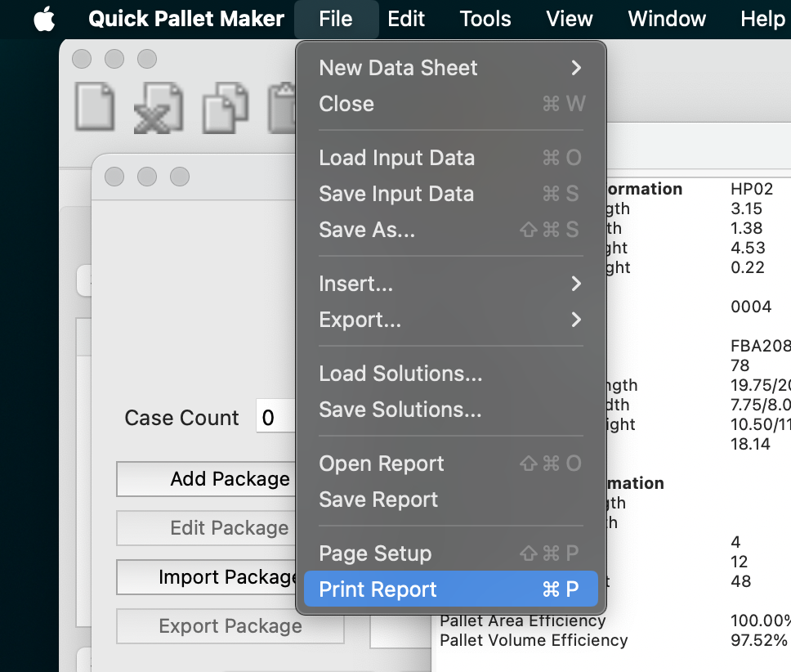Click the Case Count input field

(x=276, y=418)
